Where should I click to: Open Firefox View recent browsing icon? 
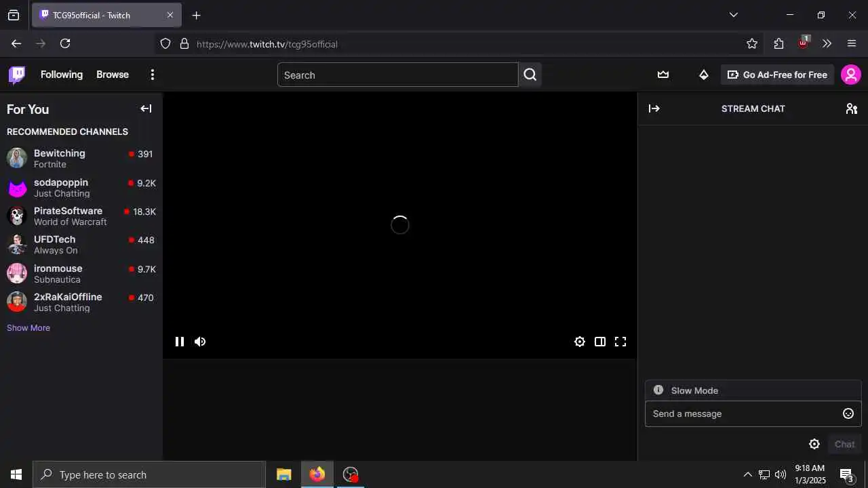point(14,15)
